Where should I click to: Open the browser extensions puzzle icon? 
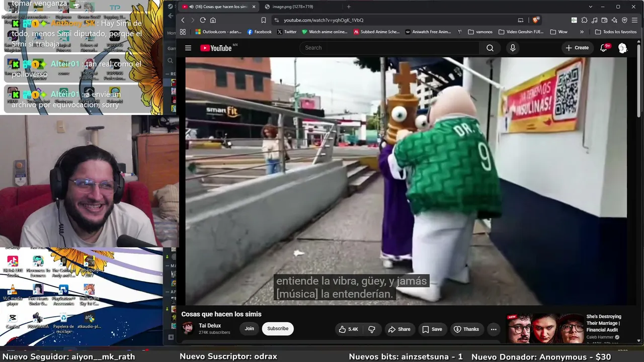coord(584,20)
